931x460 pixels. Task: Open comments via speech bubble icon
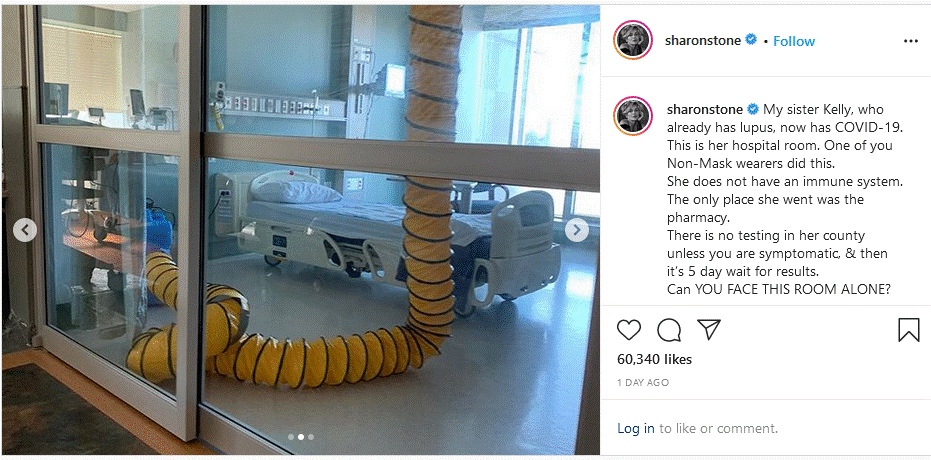tap(669, 330)
